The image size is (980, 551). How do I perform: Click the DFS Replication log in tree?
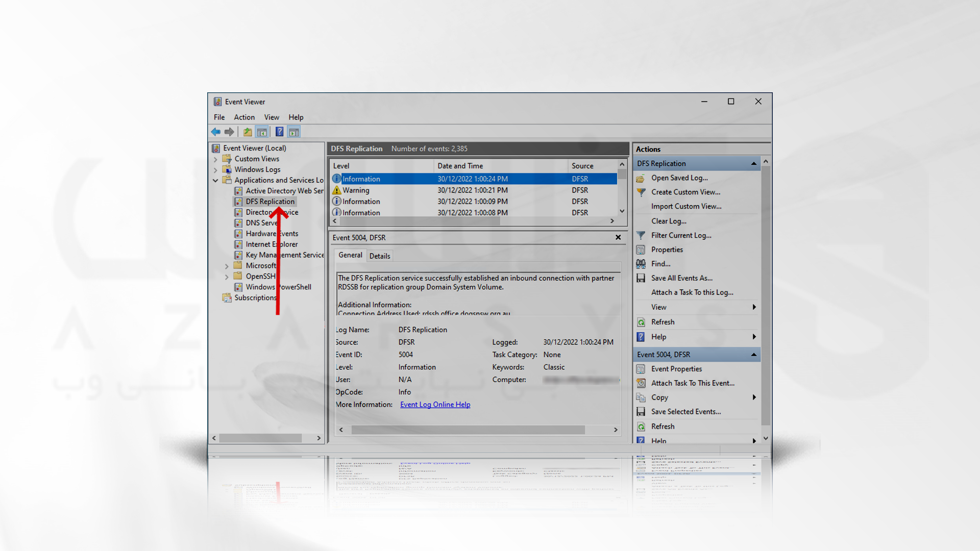269,201
